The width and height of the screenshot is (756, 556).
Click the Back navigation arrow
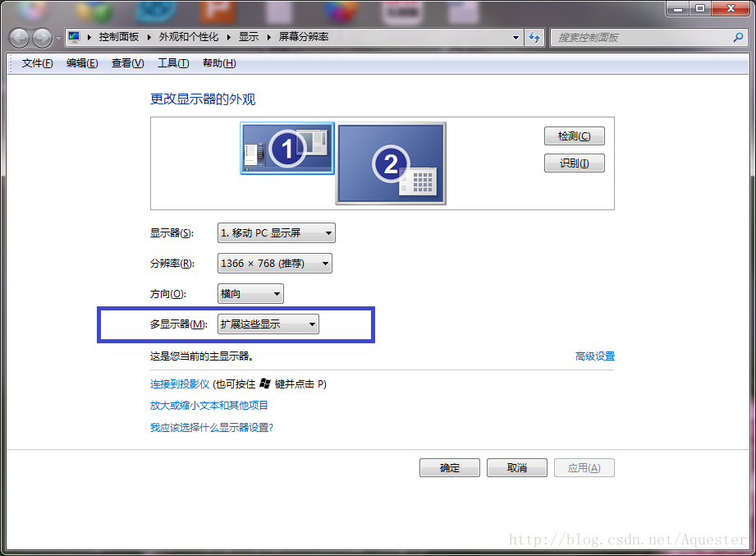19,38
